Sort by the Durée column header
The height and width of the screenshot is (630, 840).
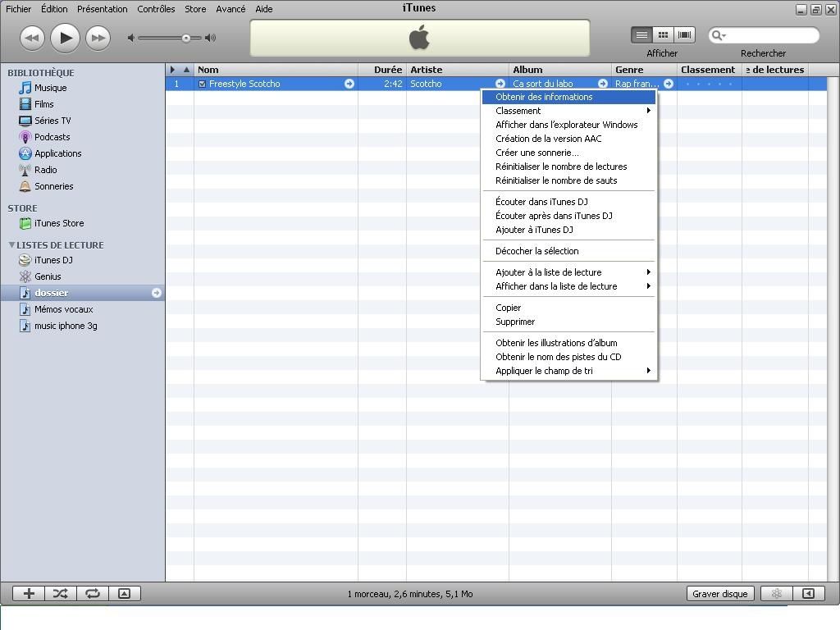382,71
